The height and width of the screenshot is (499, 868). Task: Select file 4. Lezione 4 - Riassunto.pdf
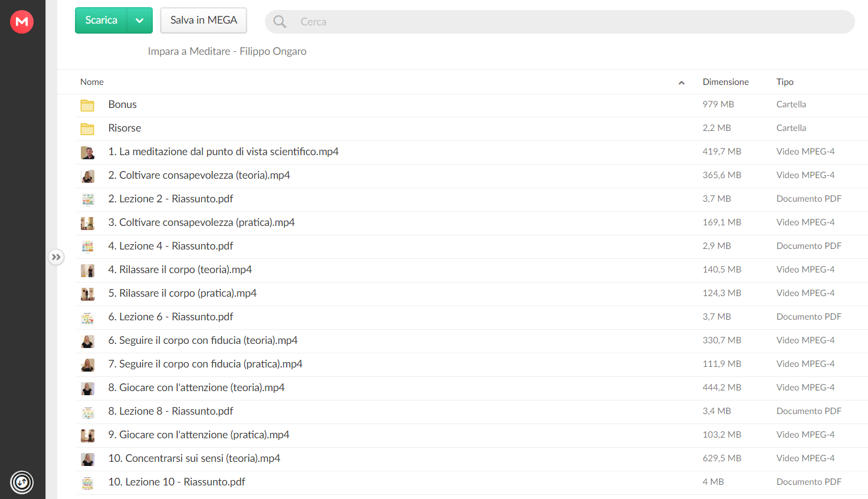tap(171, 246)
